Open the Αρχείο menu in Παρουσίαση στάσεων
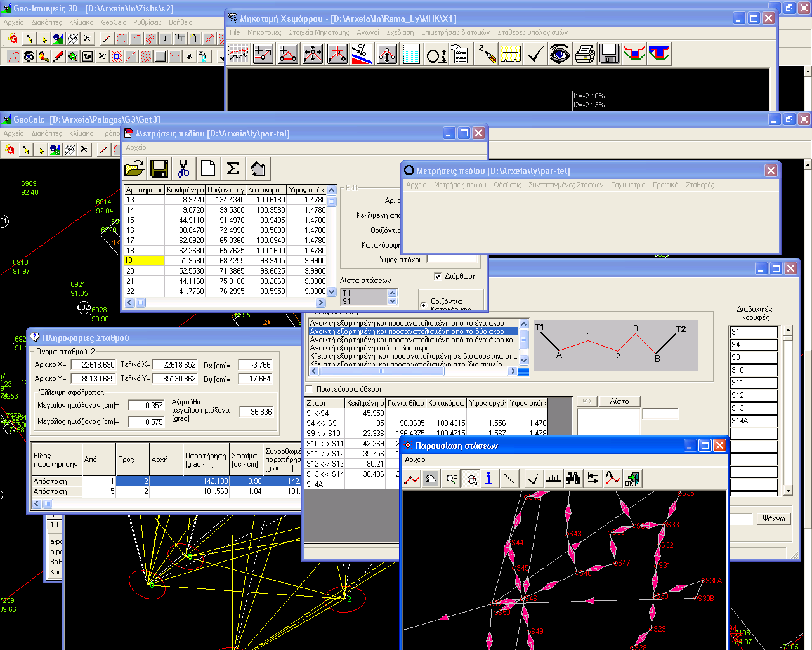 pos(415,460)
